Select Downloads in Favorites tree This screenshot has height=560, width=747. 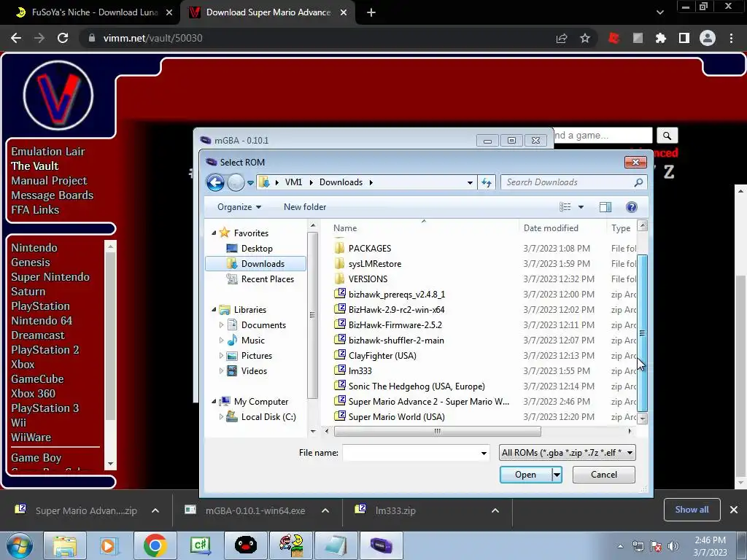click(256, 264)
